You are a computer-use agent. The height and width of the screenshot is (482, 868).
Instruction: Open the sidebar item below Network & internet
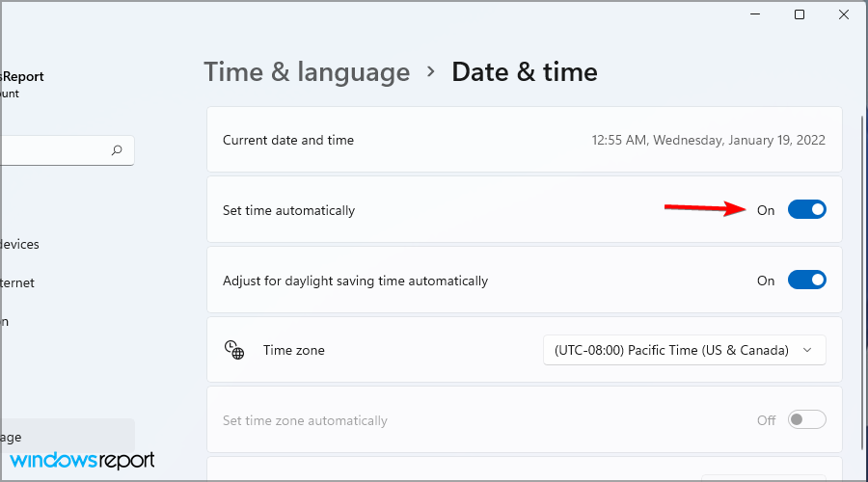tap(5, 321)
